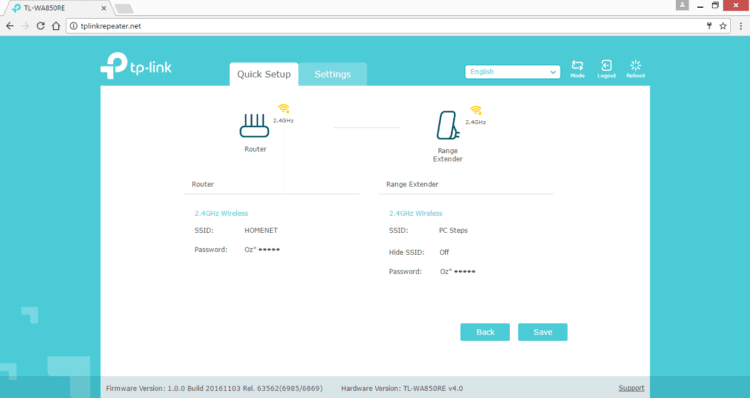Open the Support link
The width and height of the screenshot is (750, 398).
point(631,388)
